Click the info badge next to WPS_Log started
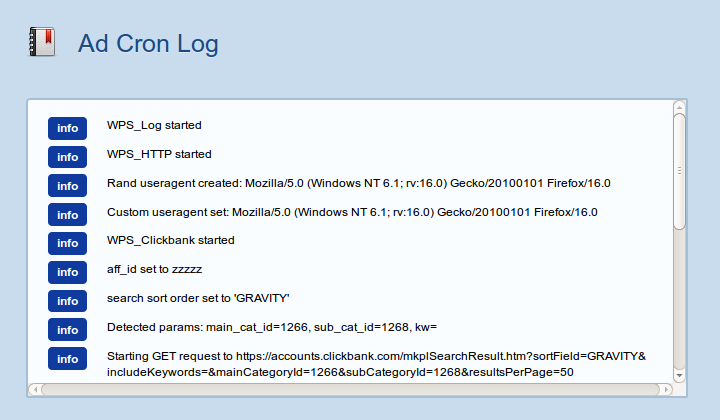 click(x=68, y=128)
